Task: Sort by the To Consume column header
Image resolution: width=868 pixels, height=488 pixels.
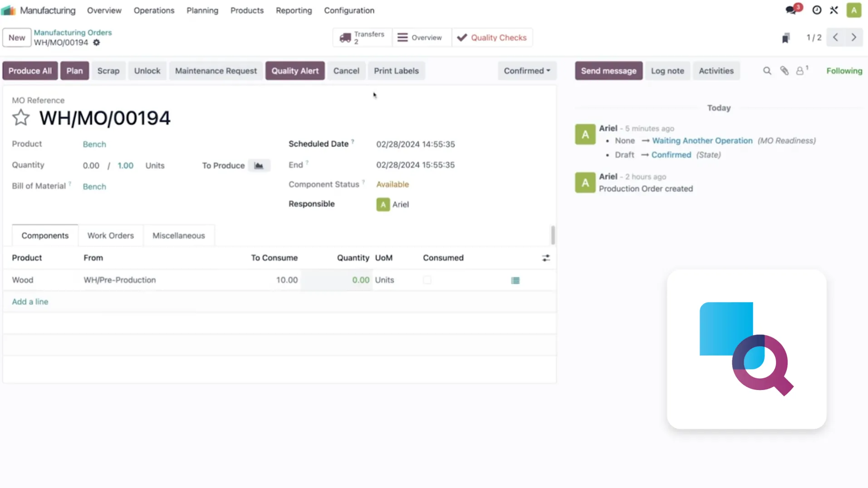Action: coord(274,258)
